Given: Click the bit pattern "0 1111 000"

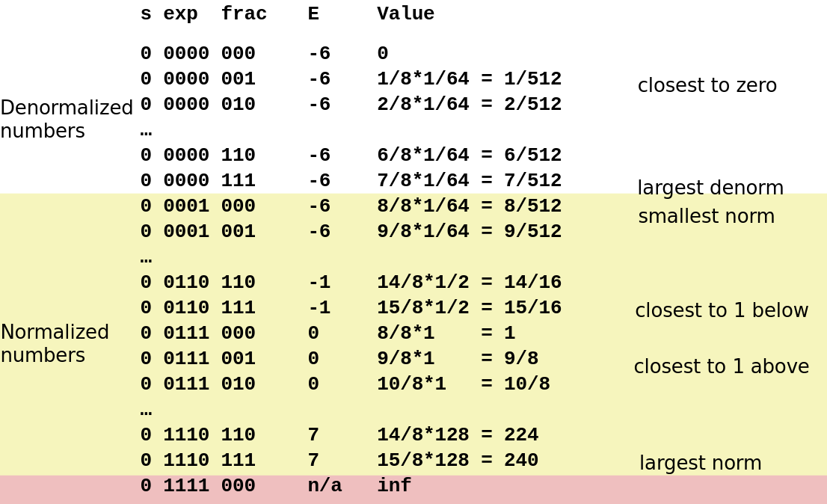Looking at the screenshot, I should coord(197,485).
